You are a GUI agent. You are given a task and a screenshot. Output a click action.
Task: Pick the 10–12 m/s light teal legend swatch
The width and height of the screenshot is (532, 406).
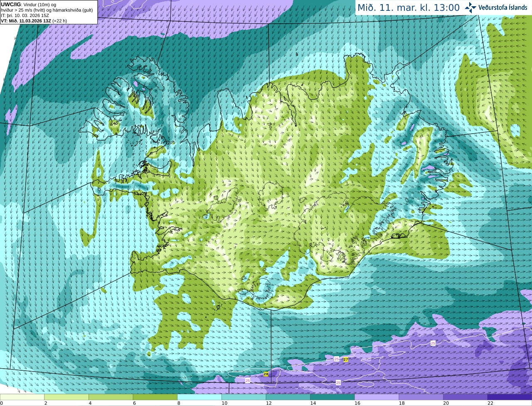pos(244,397)
